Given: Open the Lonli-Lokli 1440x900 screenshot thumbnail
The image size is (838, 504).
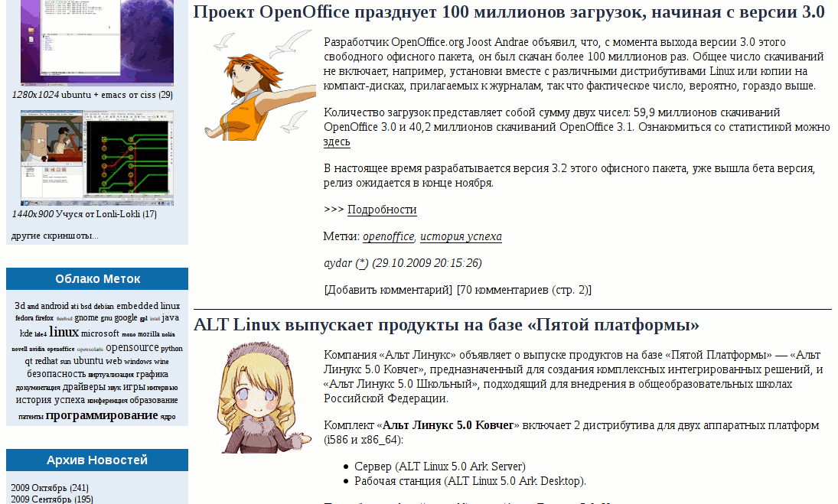Looking at the screenshot, I should [x=97, y=158].
